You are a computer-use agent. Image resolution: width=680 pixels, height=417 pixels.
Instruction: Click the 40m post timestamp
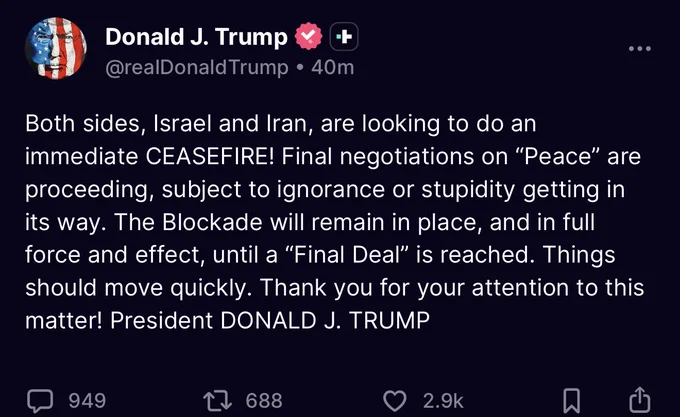click(x=333, y=67)
